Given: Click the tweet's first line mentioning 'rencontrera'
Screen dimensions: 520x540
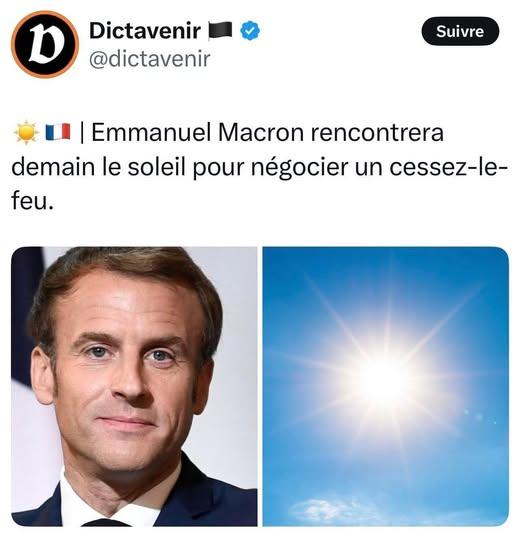Looking at the screenshot, I should coord(227,133).
